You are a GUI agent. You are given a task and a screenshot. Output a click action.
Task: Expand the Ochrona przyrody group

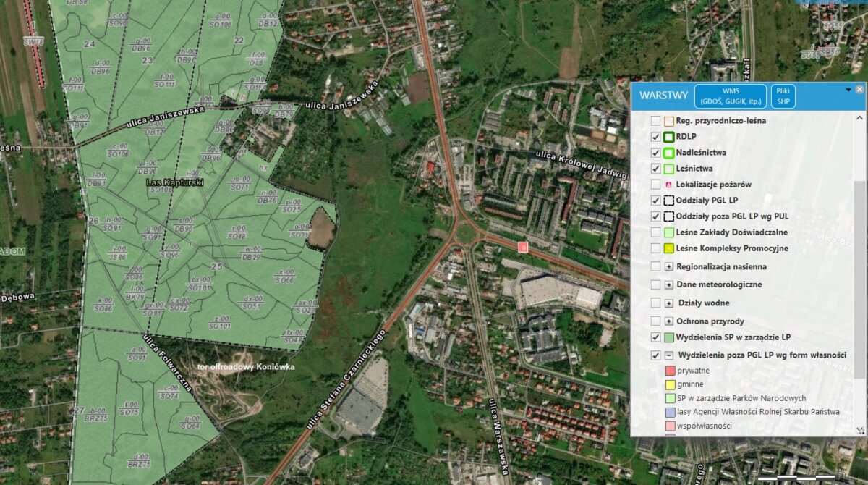point(669,321)
